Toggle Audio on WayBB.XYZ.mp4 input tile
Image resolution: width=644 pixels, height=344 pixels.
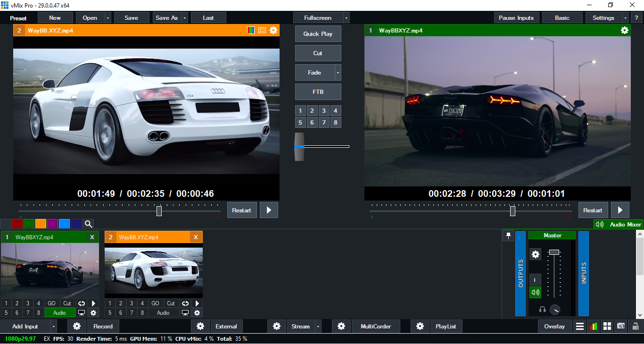[x=164, y=312]
